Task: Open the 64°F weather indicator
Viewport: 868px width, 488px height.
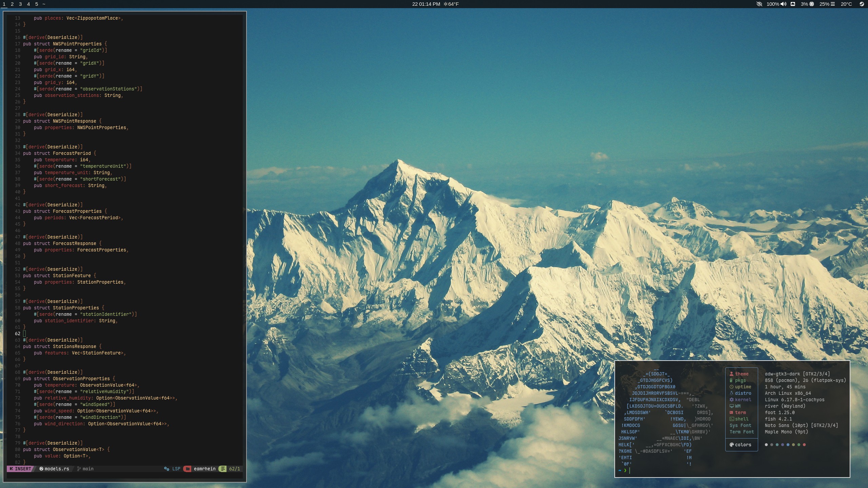Action: tap(451, 4)
